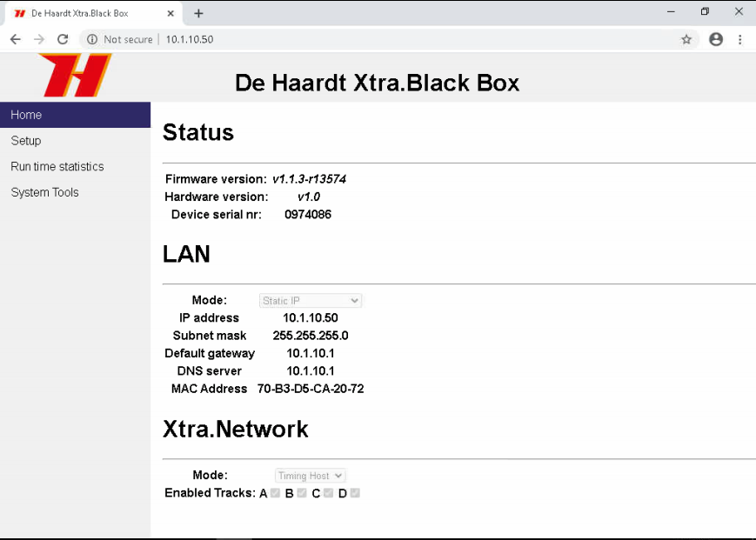Open a new tab with the plus button
Screen dimensions: 756x540
tap(198, 14)
